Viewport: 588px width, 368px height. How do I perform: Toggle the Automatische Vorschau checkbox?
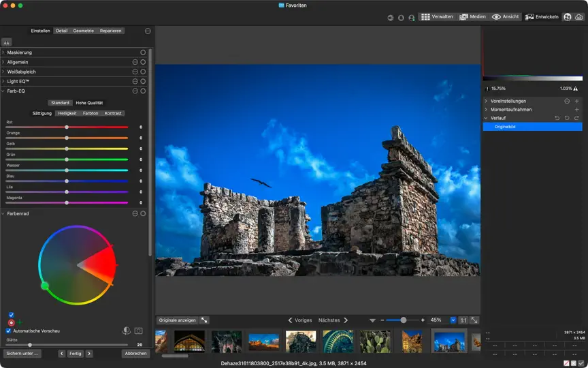pyautogui.click(x=8, y=331)
